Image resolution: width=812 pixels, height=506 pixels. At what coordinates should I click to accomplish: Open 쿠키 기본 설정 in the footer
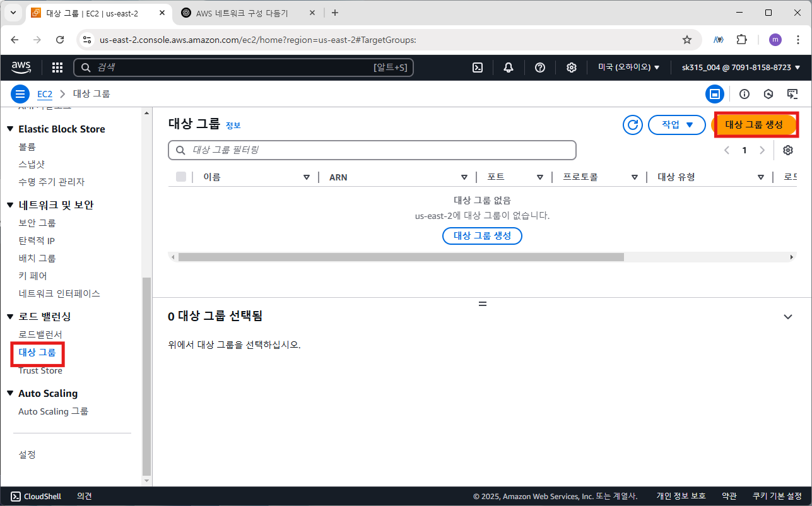(x=777, y=497)
